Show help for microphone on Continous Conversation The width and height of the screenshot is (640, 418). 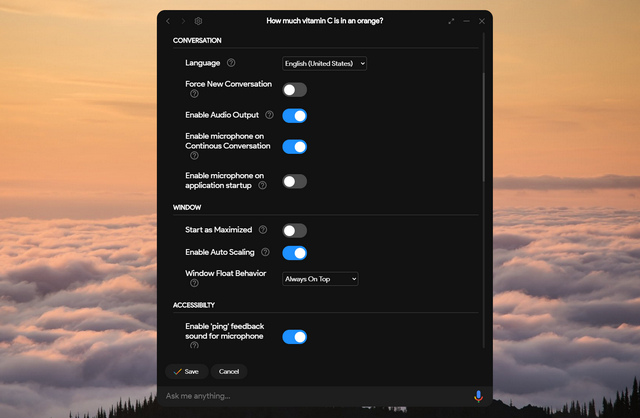click(194, 156)
